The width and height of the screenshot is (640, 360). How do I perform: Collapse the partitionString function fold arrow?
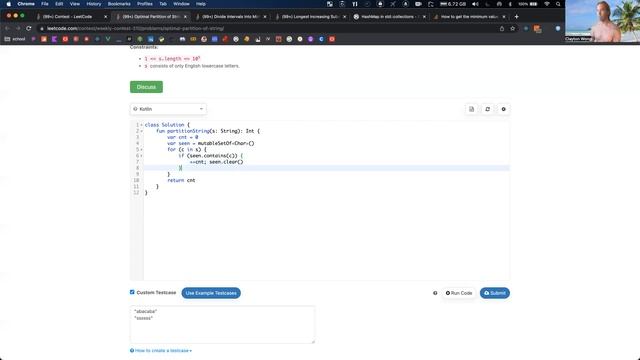pos(142,131)
